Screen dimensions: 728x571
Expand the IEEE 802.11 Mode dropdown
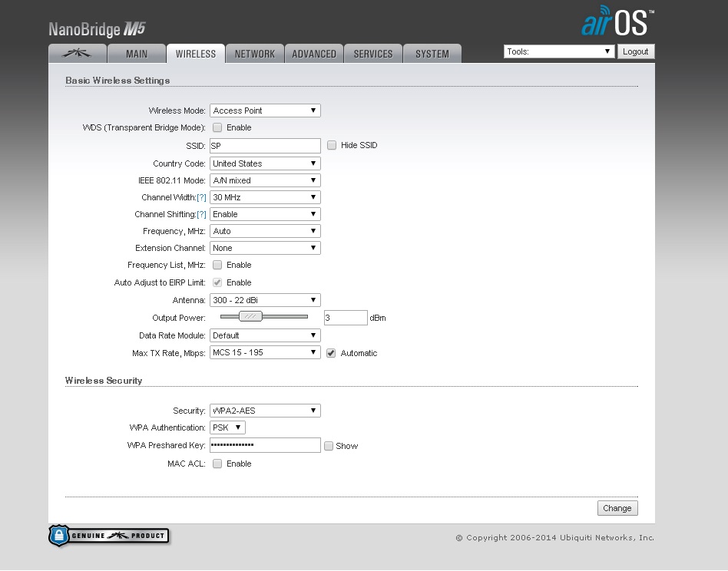(x=265, y=180)
